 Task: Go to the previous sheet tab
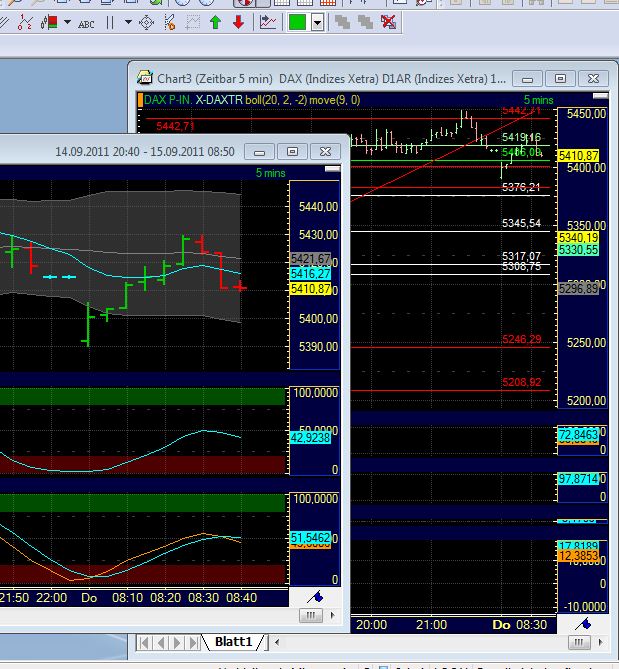click(161, 642)
